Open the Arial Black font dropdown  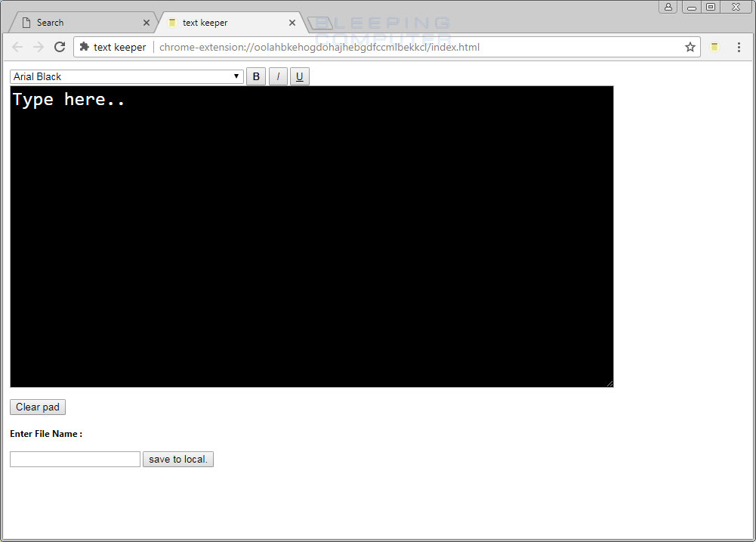(121, 76)
